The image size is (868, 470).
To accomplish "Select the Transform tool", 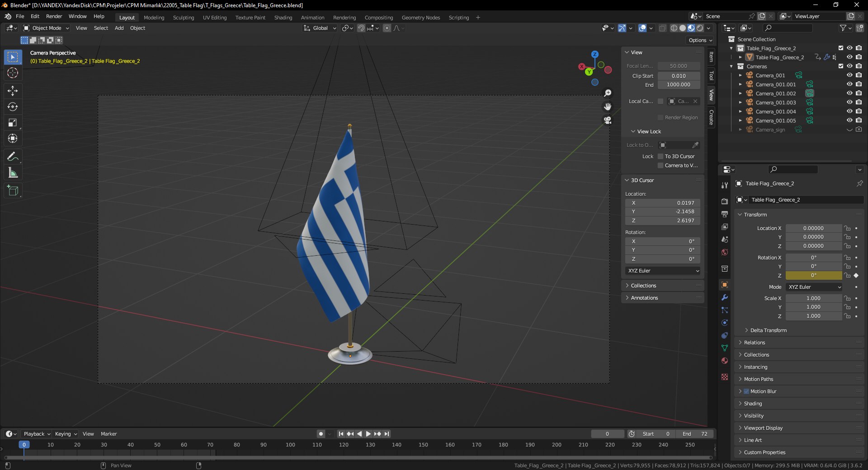I will tap(13, 138).
